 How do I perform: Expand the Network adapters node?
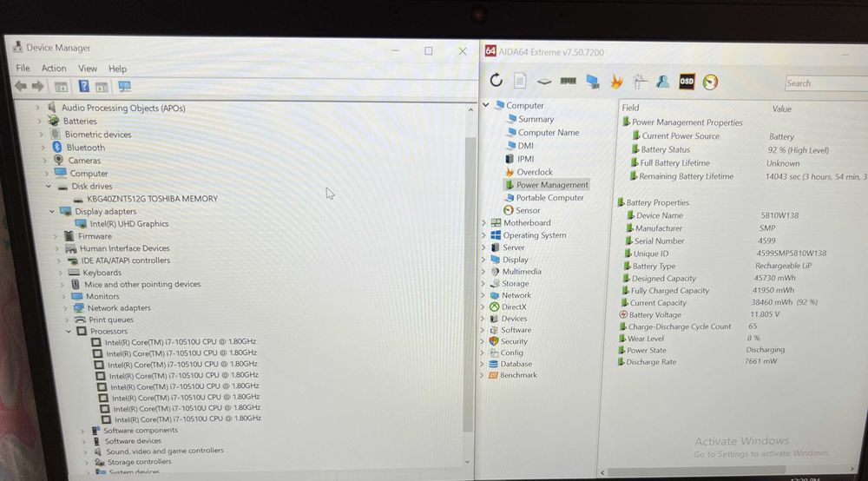pos(65,307)
